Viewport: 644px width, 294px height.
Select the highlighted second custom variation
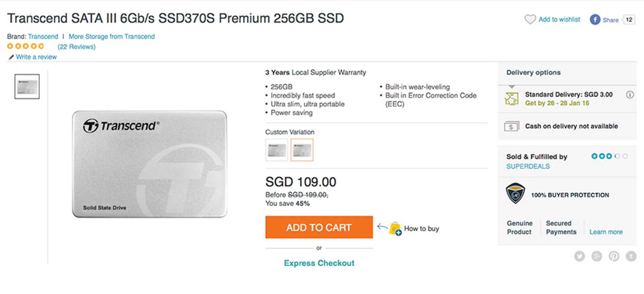coord(302,150)
